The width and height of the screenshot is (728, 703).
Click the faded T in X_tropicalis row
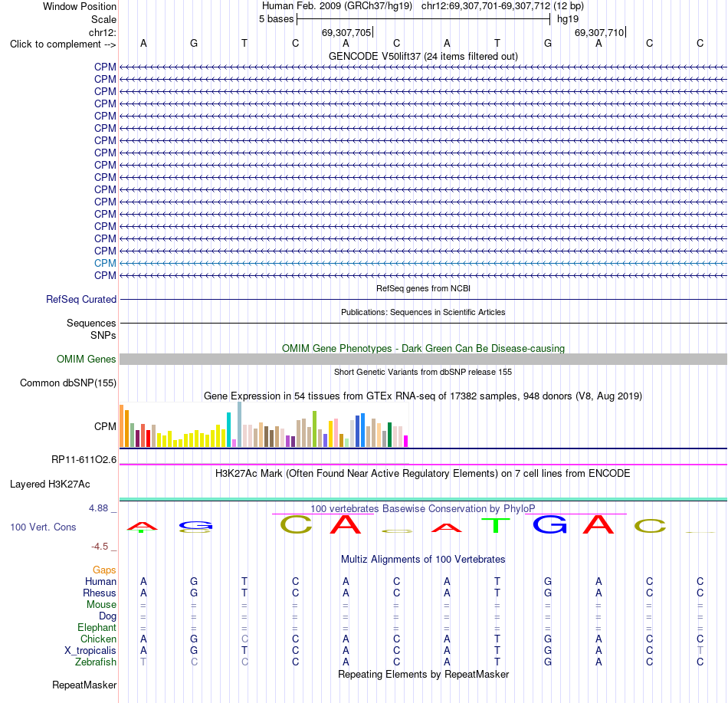click(700, 651)
